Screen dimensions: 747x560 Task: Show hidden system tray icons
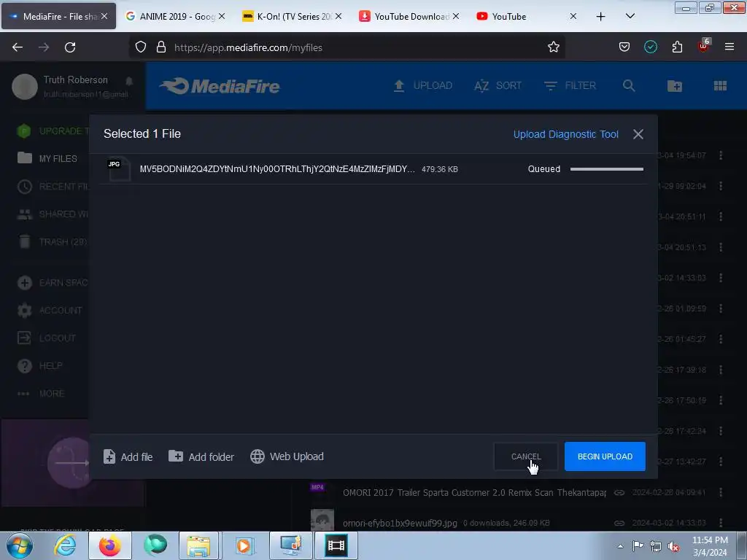pos(620,547)
